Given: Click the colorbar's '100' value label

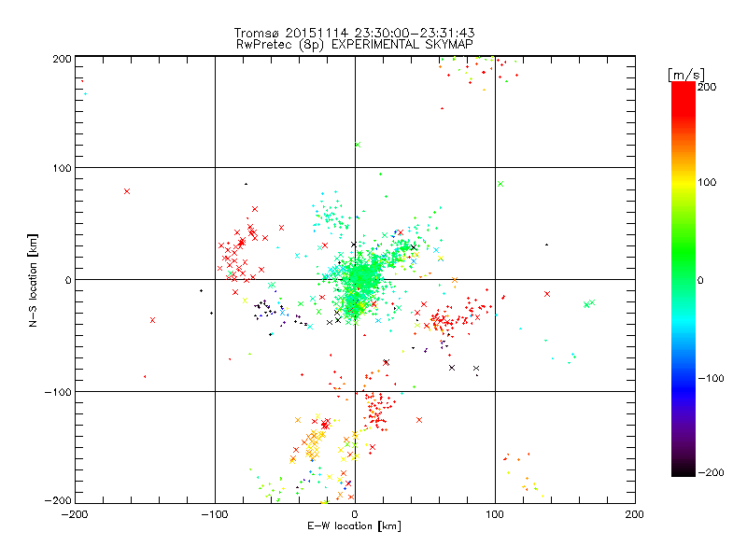Looking at the screenshot, I should pos(707,182).
